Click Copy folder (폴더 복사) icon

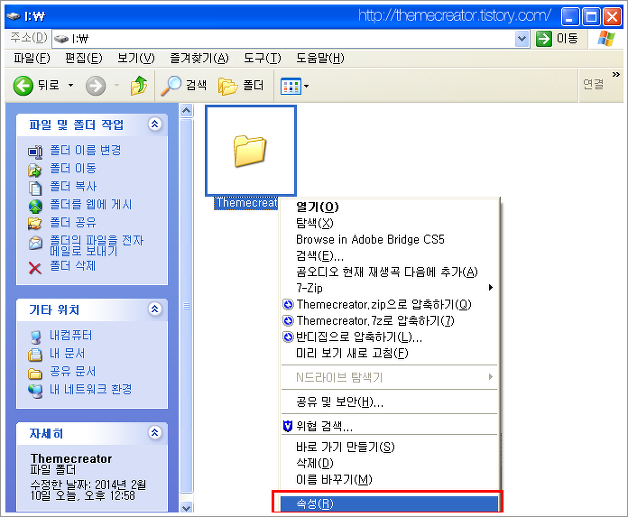point(35,188)
